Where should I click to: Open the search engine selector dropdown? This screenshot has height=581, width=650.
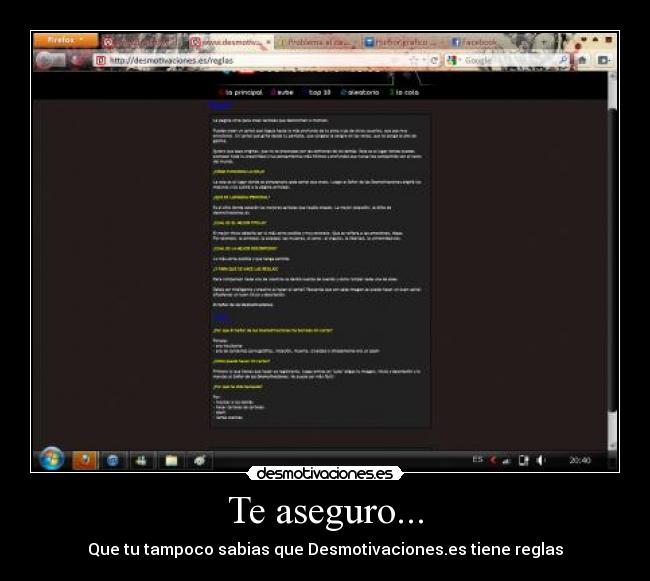454,61
